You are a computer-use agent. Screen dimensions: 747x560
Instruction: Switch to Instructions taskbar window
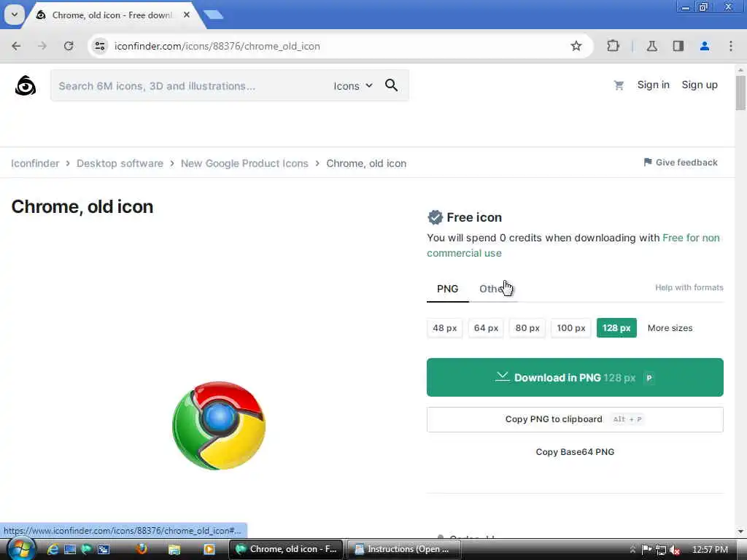403,549
